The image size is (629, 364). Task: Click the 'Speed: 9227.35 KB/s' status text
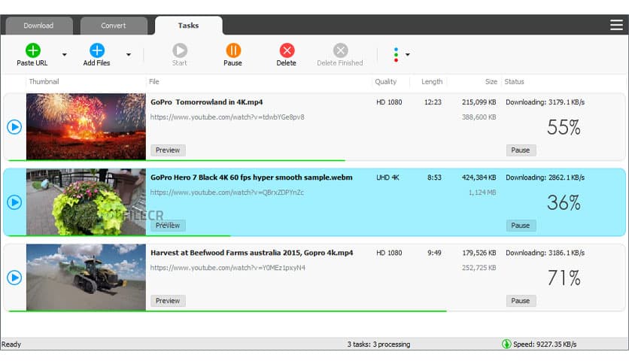click(545, 344)
